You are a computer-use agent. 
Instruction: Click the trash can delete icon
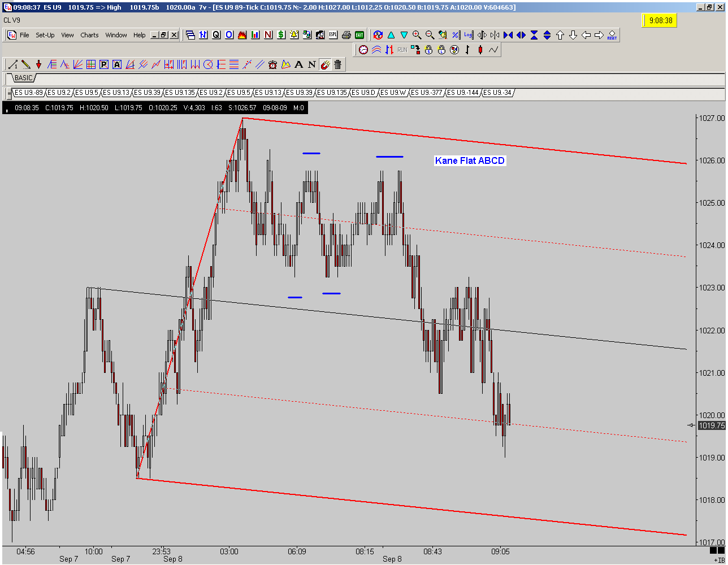tap(337, 64)
